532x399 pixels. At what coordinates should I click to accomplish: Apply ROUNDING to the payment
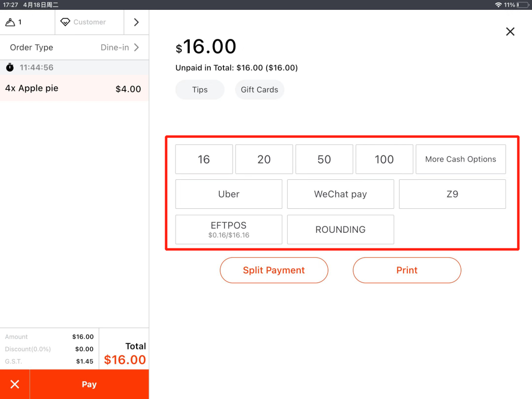pos(340,230)
